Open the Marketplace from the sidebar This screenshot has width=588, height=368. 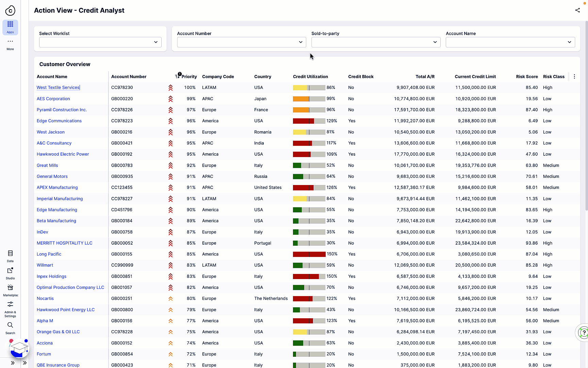[10, 289]
